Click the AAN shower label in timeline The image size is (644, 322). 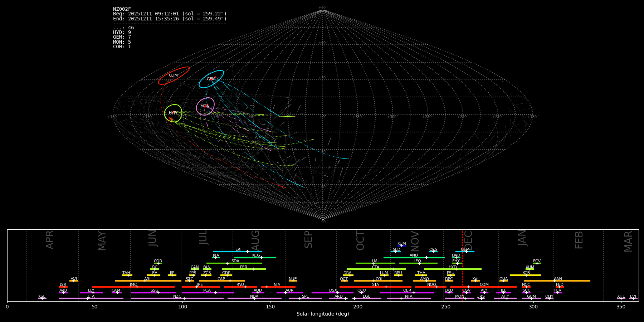pos(558,279)
